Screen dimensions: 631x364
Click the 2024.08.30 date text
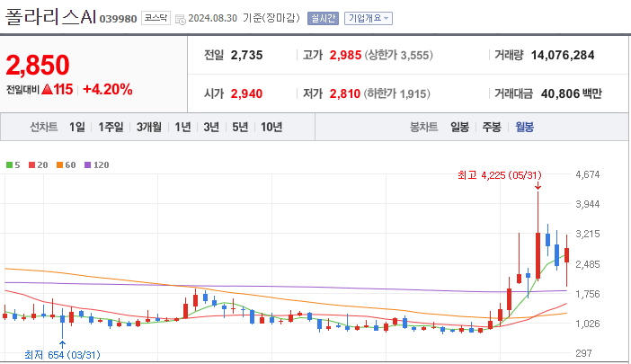click(x=212, y=19)
